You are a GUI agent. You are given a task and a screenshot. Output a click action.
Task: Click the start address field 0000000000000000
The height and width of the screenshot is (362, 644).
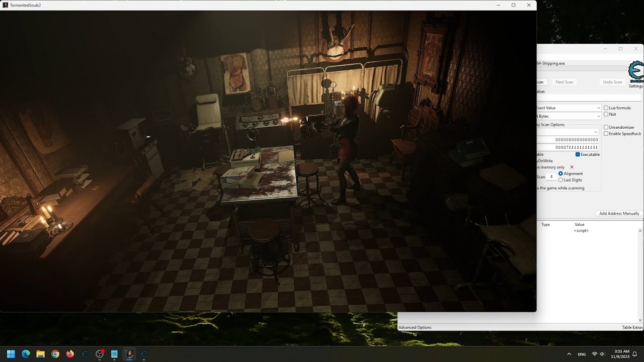coord(568,140)
